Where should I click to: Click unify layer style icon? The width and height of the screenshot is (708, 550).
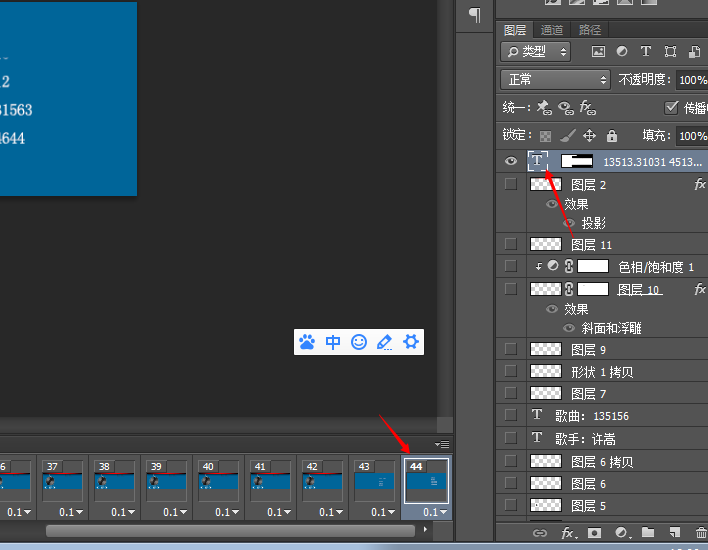point(587,107)
